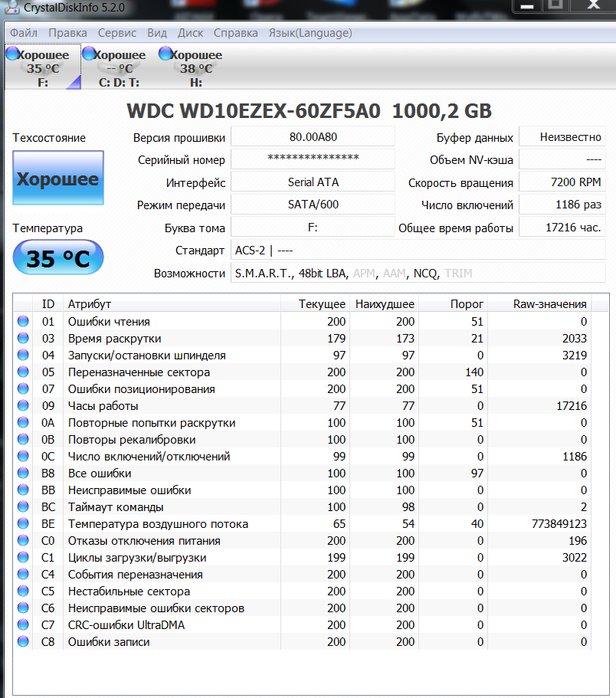Click the attribute name Отказы отключения питания
This screenshot has width=616, height=698.
point(144,541)
